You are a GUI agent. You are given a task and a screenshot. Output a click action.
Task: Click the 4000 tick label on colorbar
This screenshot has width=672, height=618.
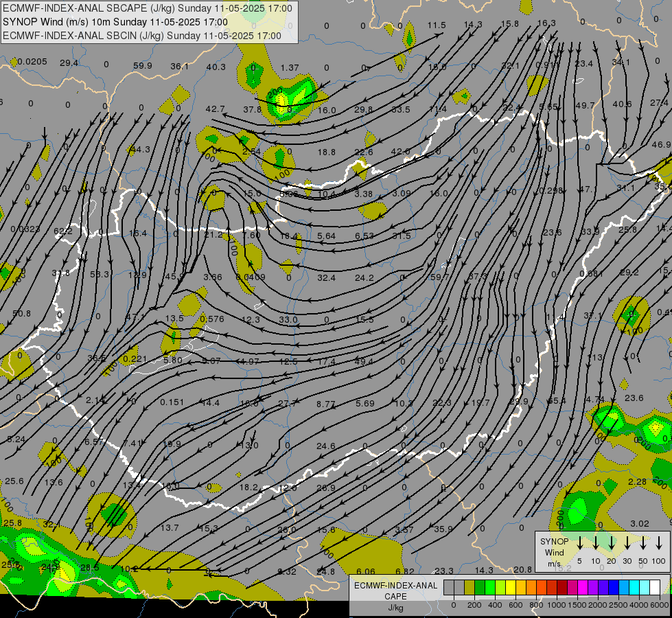point(639,605)
